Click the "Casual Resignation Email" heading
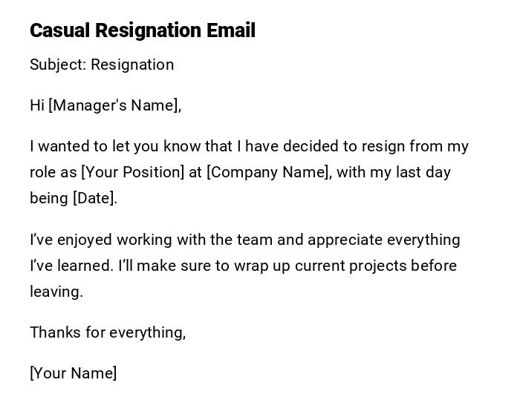 pyautogui.click(x=142, y=30)
